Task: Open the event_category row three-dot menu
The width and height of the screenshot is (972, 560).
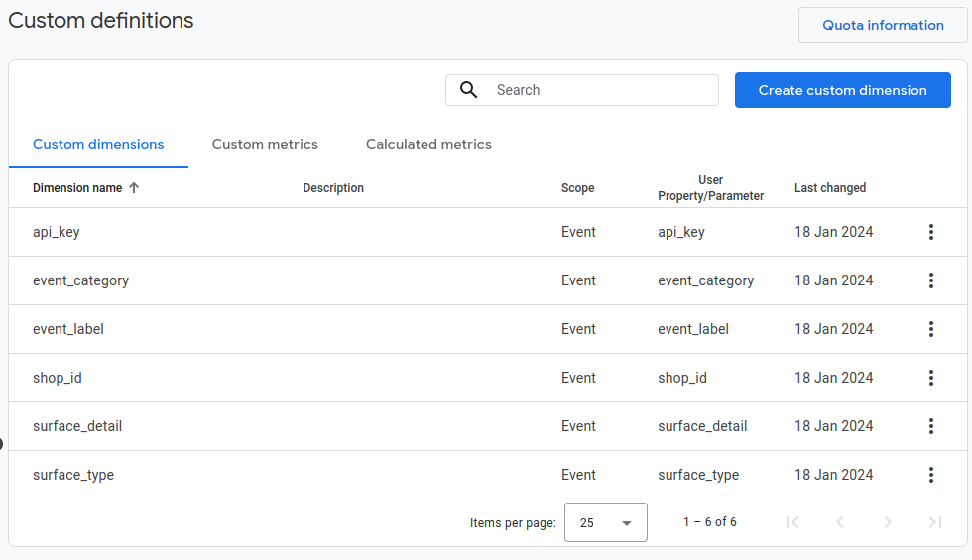Action: (x=931, y=280)
